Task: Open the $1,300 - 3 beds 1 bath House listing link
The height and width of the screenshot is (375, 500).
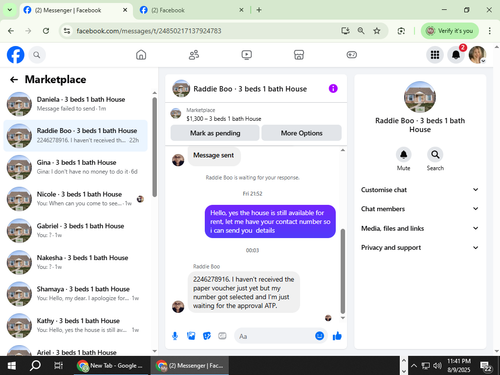Action: click(x=224, y=119)
